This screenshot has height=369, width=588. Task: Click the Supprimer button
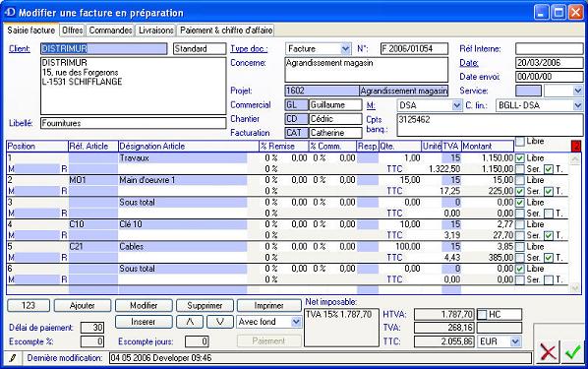(205, 306)
